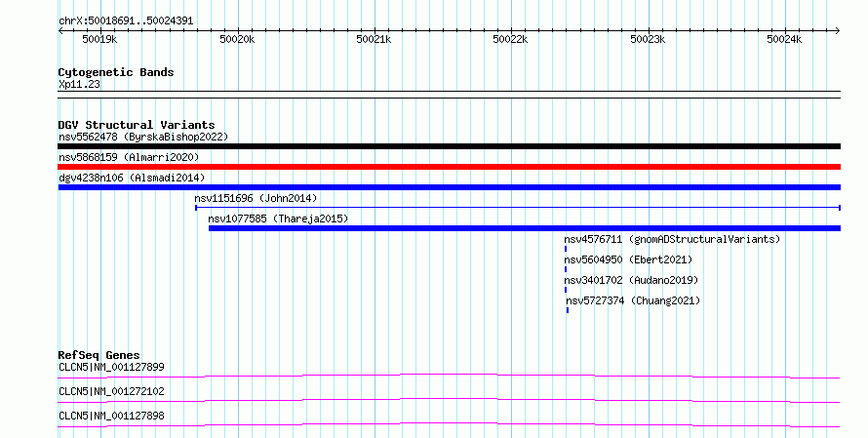Image resolution: width=868 pixels, height=438 pixels.
Task: Click the nsv5562478 (ByrskaBishop2022) label
Action: [143, 137]
